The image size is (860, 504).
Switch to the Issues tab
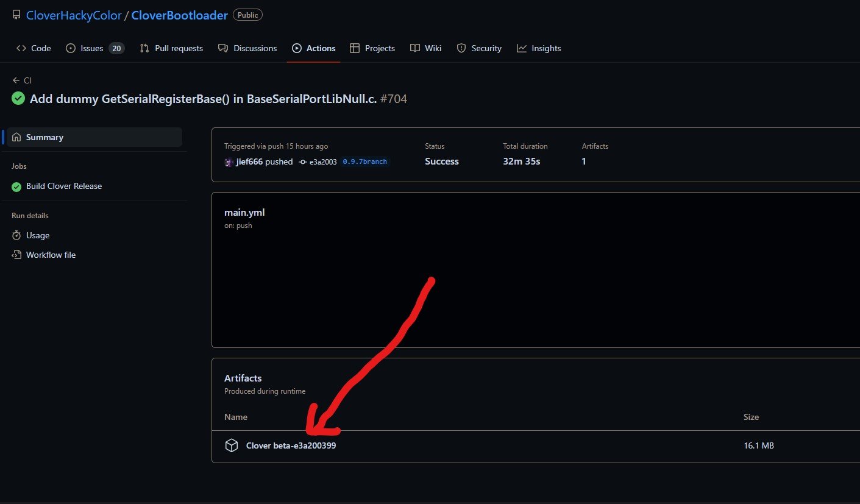pos(94,48)
